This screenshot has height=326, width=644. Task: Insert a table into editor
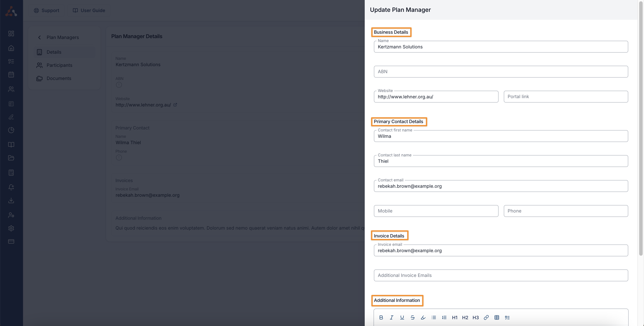(497, 317)
